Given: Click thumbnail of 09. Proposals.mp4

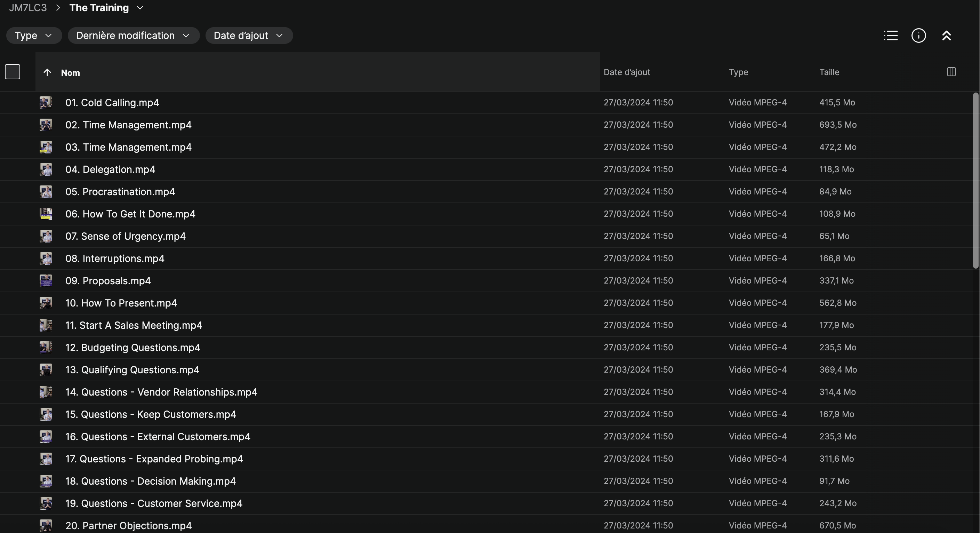Looking at the screenshot, I should pos(46,280).
